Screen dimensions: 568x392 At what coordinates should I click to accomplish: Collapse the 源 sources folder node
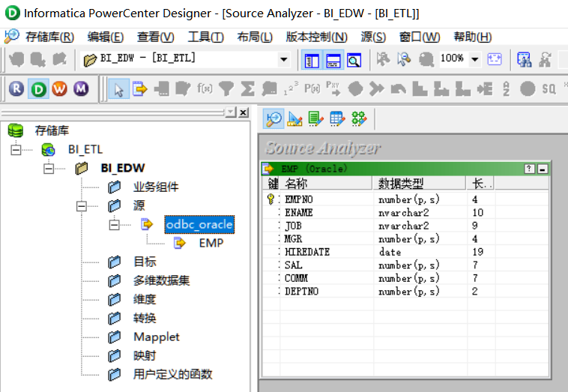pyautogui.click(x=81, y=206)
